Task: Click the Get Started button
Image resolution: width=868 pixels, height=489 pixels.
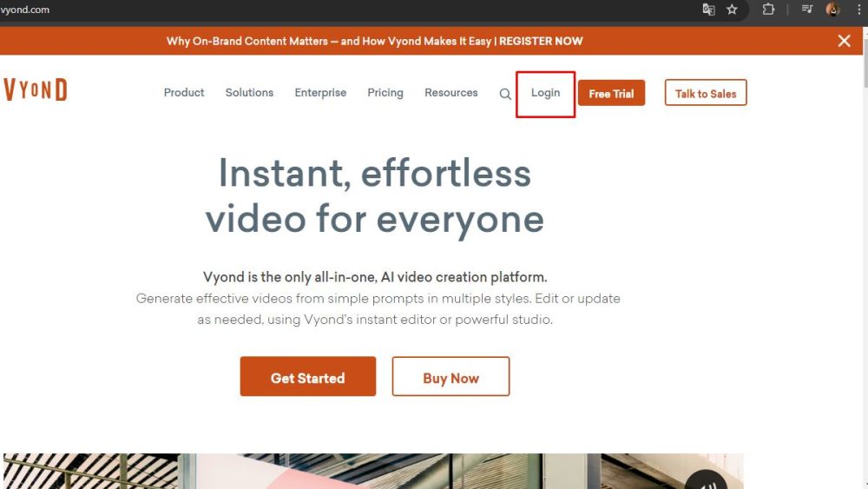Action: (308, 377)
